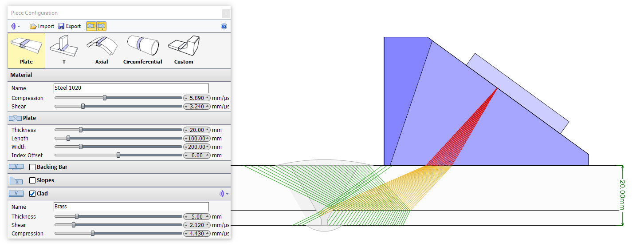Decrease the 100.00 length value

(x=187, y=138)
